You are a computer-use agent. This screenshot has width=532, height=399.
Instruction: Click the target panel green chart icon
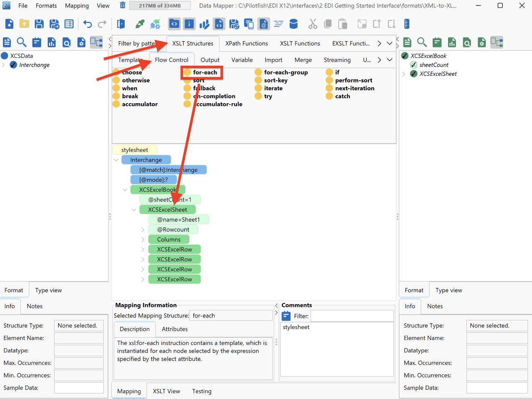coord(452,42)
